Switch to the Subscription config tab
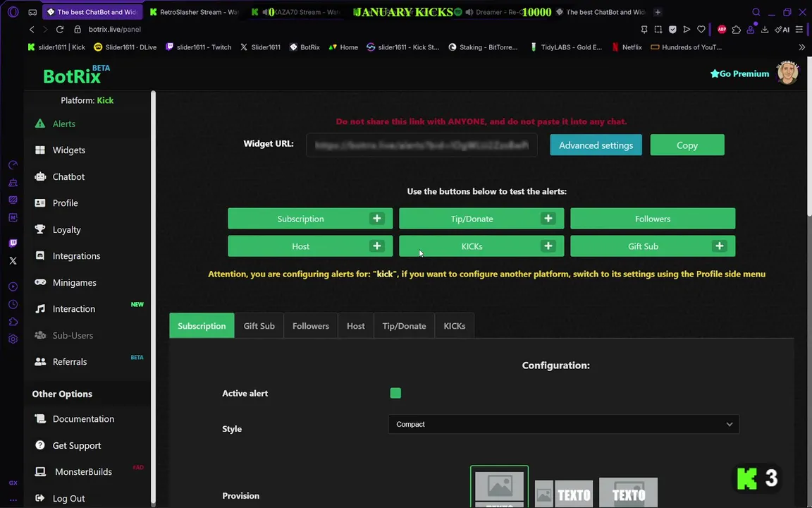Screen dimensions: 812x508 (x=202, y=326)
